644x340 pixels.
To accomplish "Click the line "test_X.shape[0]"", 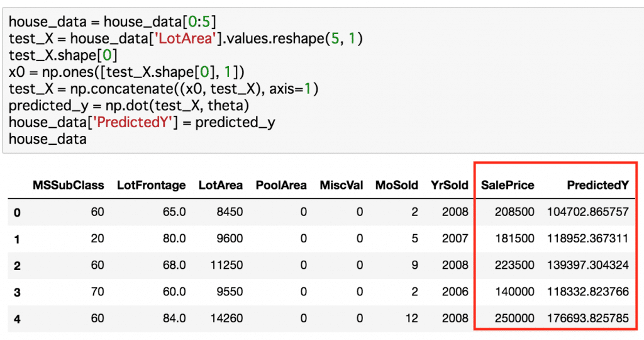I will [x=63, y=55].
